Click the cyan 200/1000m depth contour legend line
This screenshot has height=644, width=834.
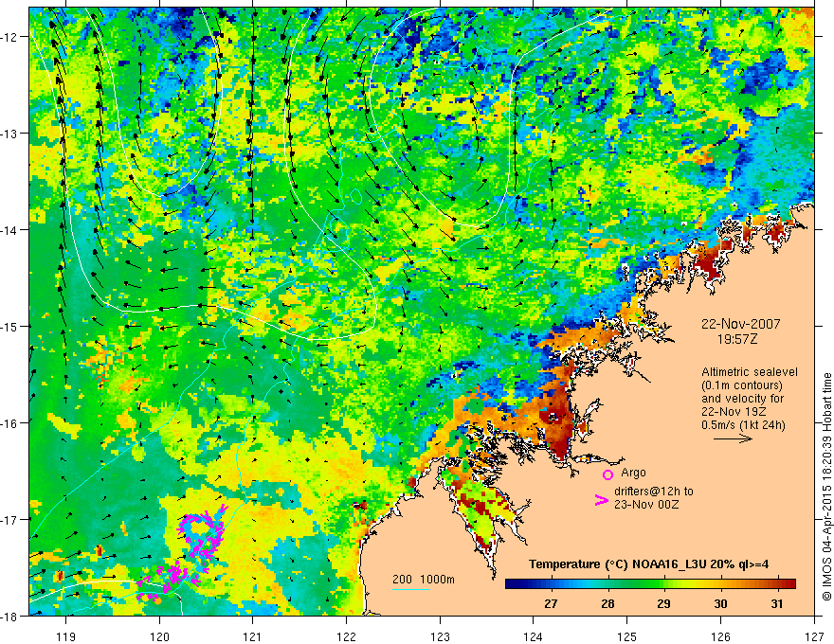[x=411, y=589]
